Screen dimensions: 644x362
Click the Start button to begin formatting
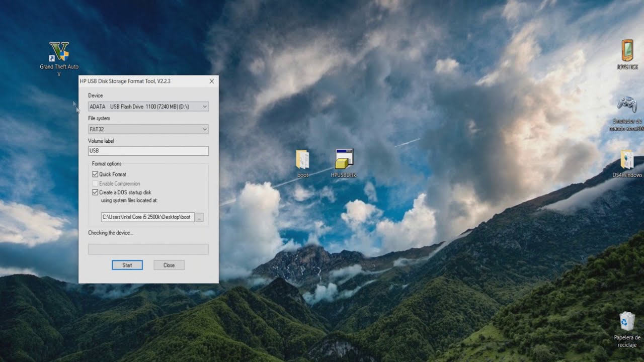[127, 265]
